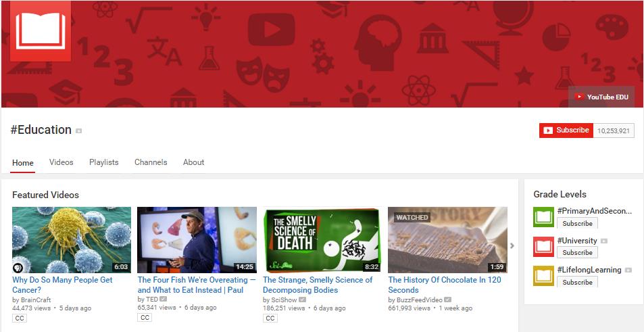
Task: Click the PBS logo on cancer thumbnail
Action: [18, 268]
